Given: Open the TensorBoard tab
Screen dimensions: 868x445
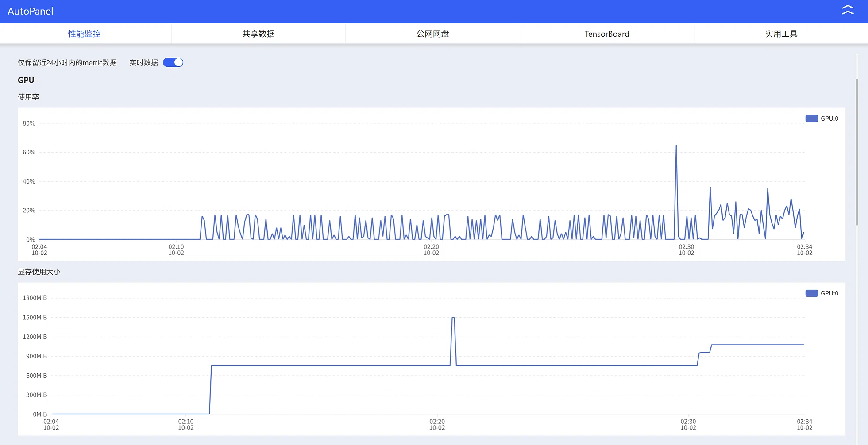Looking at the screenshot, I should tap(607, 34).
